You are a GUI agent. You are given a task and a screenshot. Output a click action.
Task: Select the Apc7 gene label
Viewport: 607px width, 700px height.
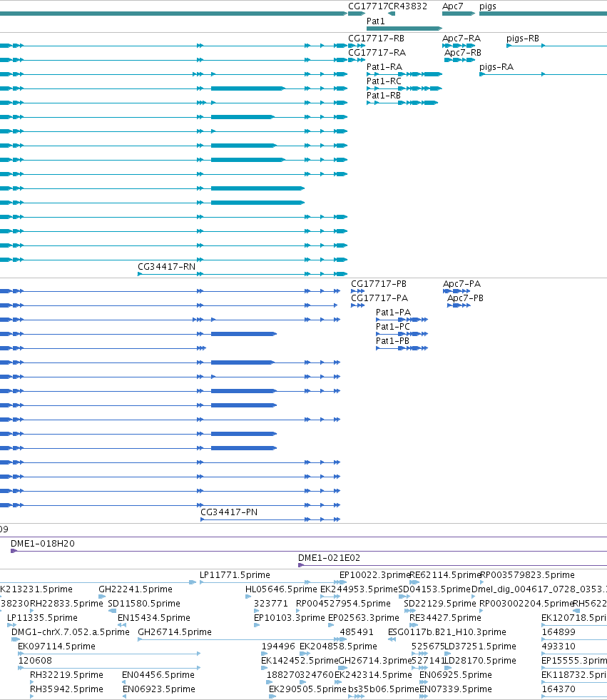452,6
